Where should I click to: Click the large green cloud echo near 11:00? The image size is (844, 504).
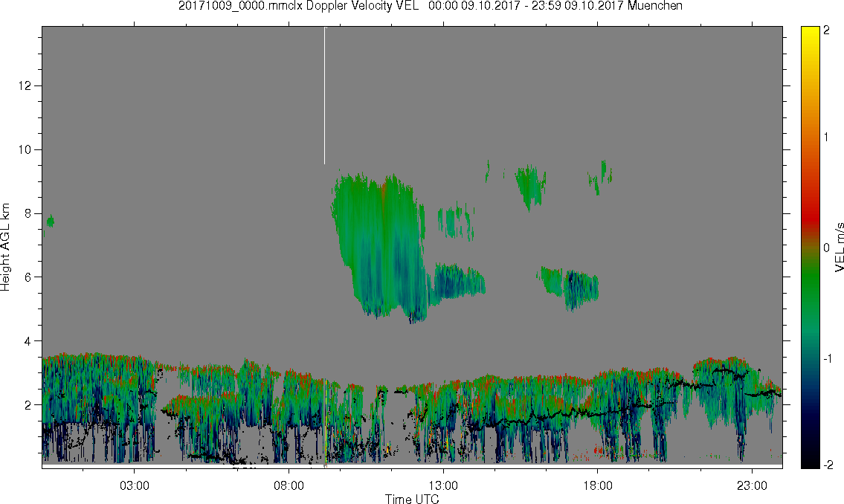[379, 248]
